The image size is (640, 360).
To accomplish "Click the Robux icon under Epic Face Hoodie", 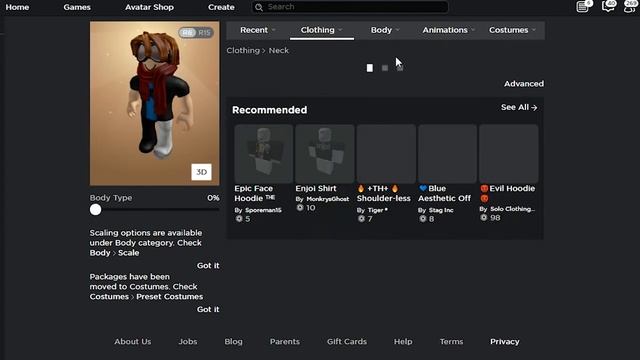I will pos(239,219).
